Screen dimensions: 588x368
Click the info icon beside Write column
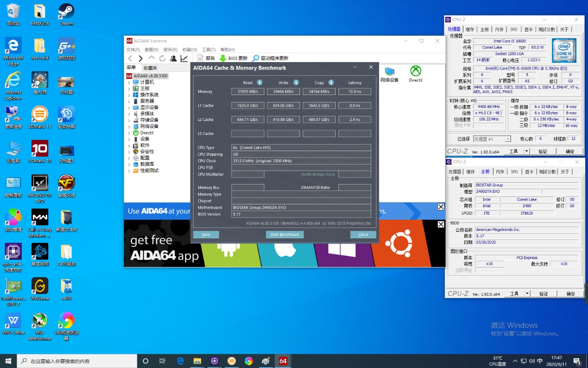click(x=296, y=82)
